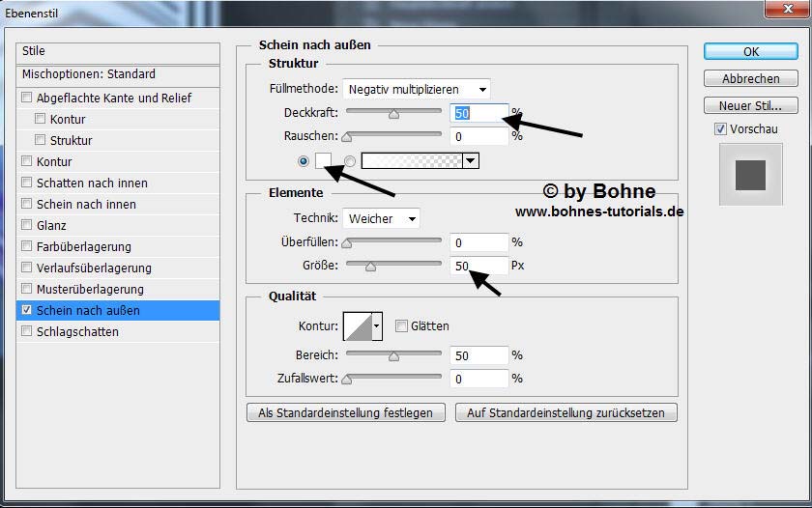Open the Füllmethode blend mode dropdown

click(417, 89)
